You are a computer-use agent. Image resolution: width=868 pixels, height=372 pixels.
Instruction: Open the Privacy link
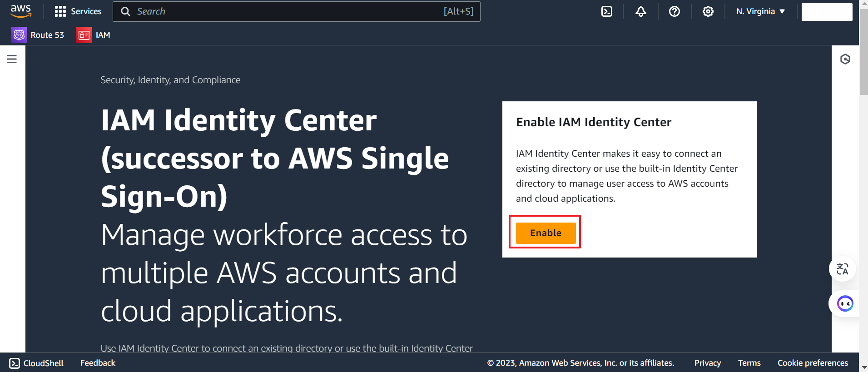pos(707,363)
